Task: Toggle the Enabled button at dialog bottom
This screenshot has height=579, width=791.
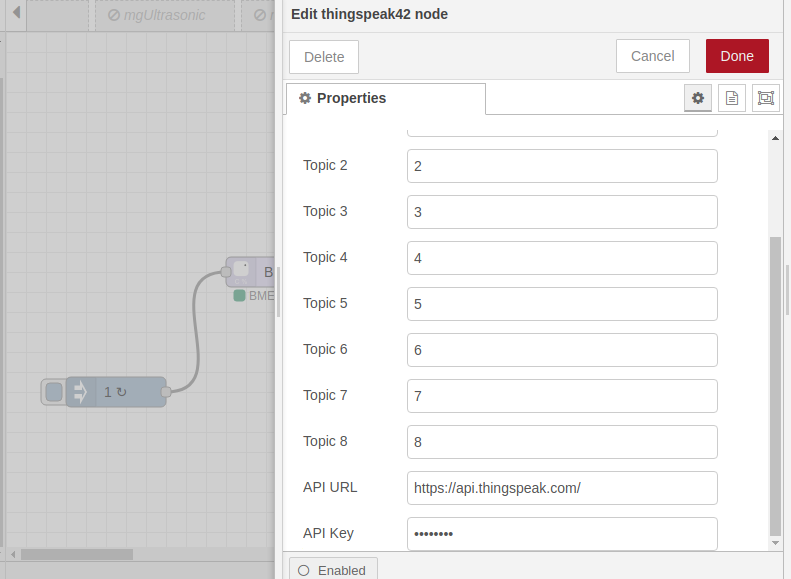Action: point(333,570)
